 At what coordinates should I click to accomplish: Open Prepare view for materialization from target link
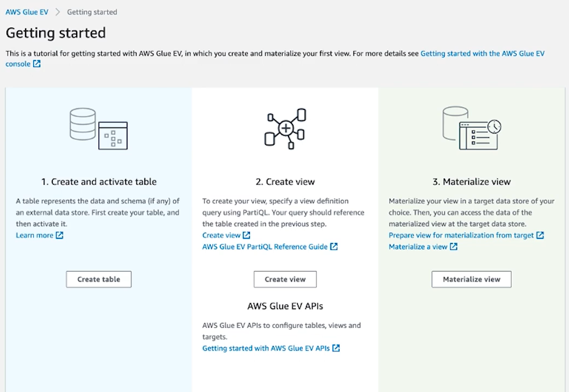pyautogui.click(x=461, y=235)
